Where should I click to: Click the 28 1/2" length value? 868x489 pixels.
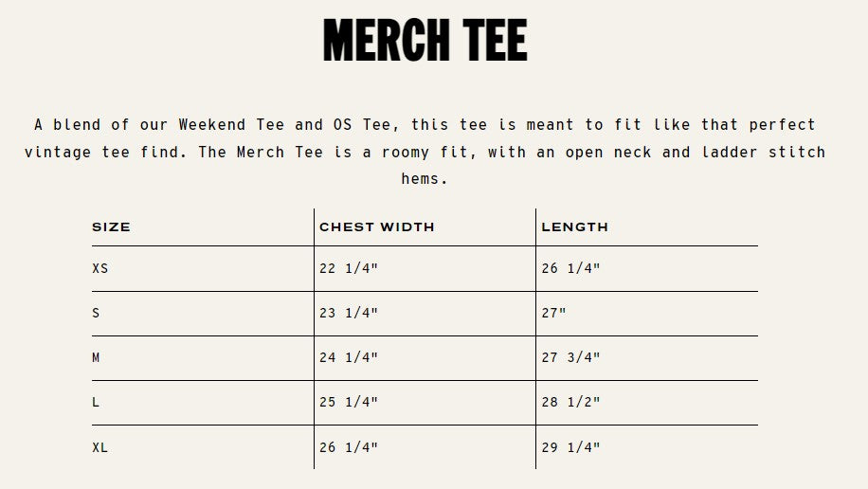pos(571,402)
